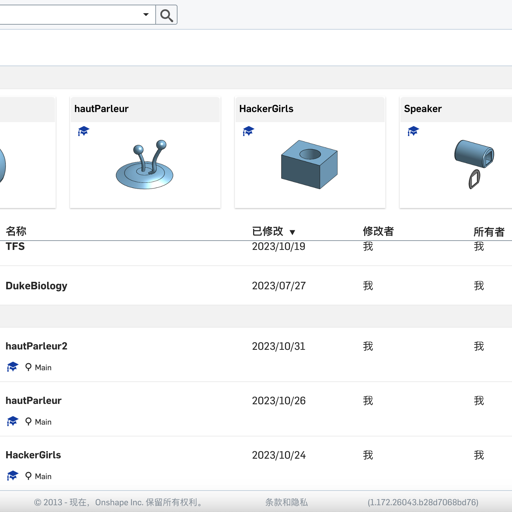Click the version number in the footer
Screen dimensions: 512x512
pyautogui.click(x=423, y=502)
